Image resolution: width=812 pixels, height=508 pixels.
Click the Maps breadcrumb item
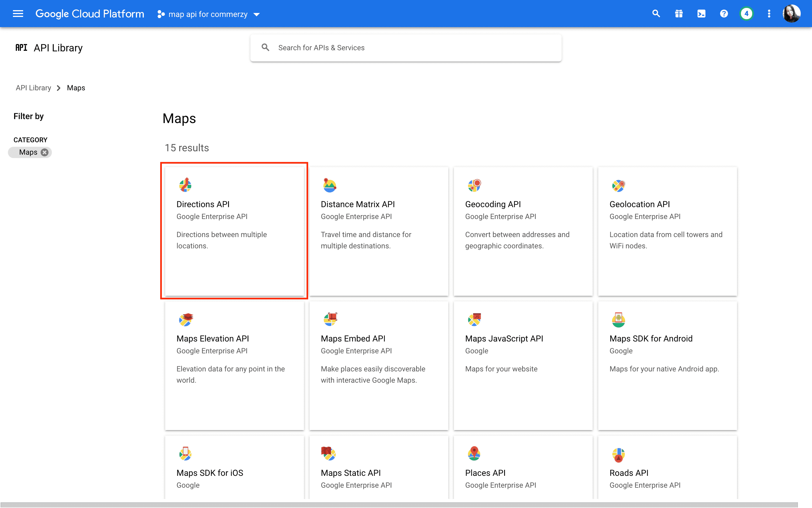pos(76,88)
